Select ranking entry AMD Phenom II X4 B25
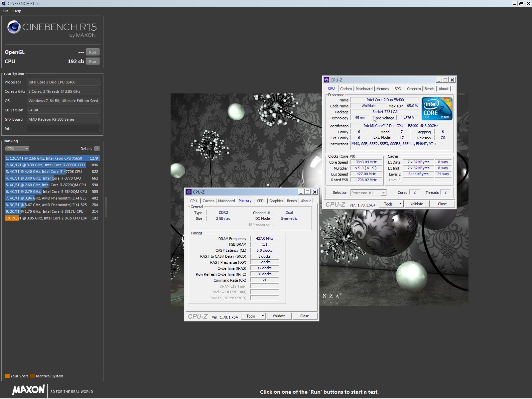532x399 pixels. tap(52, 205)
